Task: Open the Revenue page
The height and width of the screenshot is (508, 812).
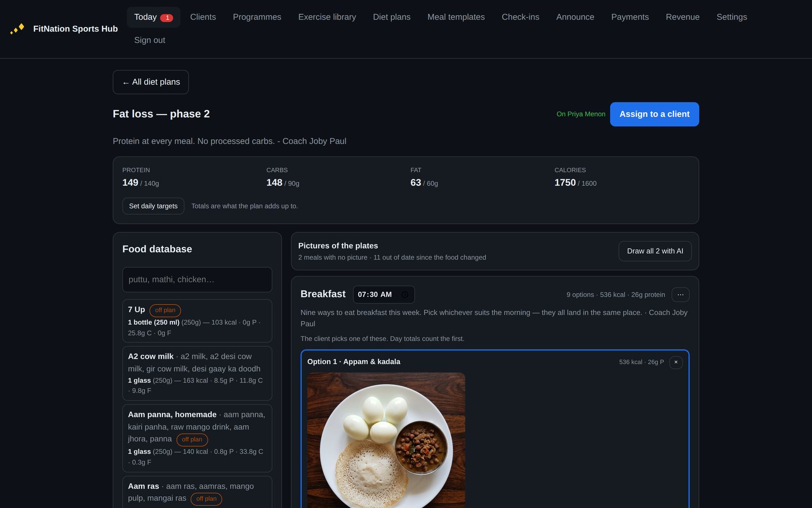Action: (x=682, y=17)
